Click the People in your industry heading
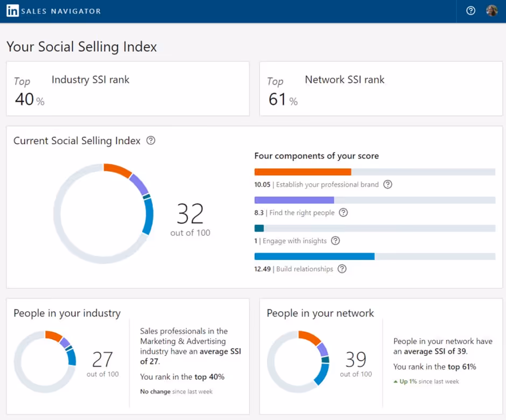The height and width of the screenshot is (420, 506). tap(67, 313)
